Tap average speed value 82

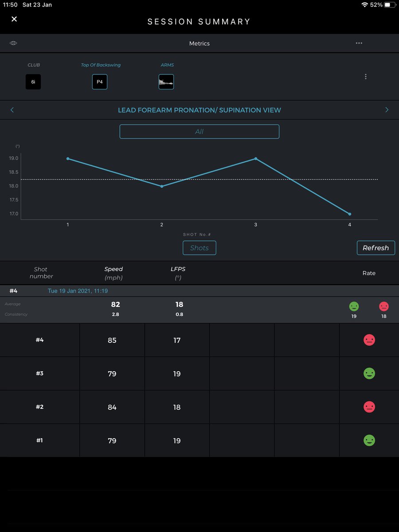[115, 305]
